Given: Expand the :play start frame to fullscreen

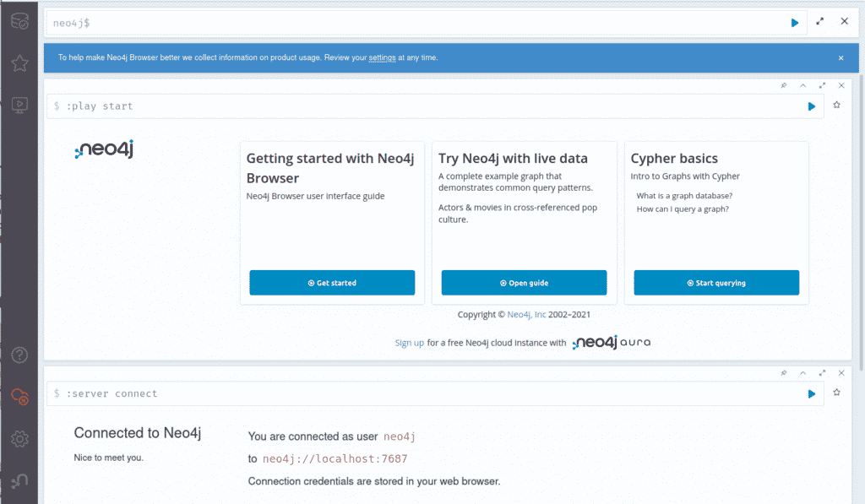Looking at the screenshot, I should click(x=822, y=85).
